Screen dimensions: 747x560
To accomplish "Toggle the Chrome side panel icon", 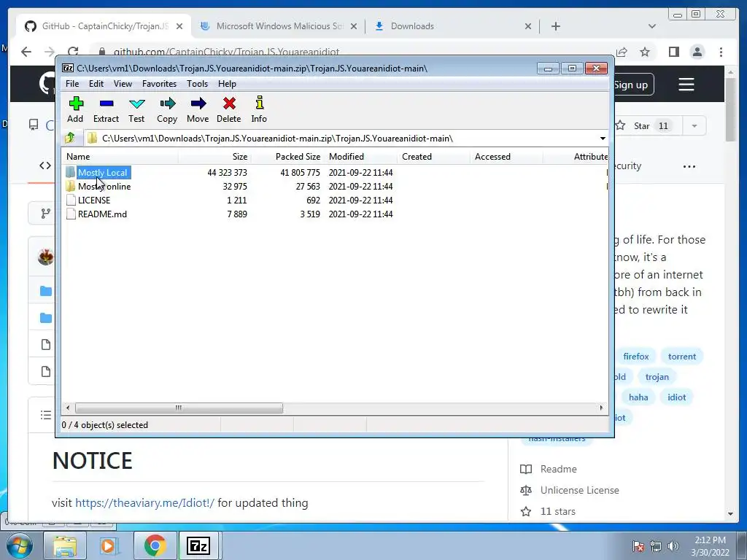I will [673, 52].
